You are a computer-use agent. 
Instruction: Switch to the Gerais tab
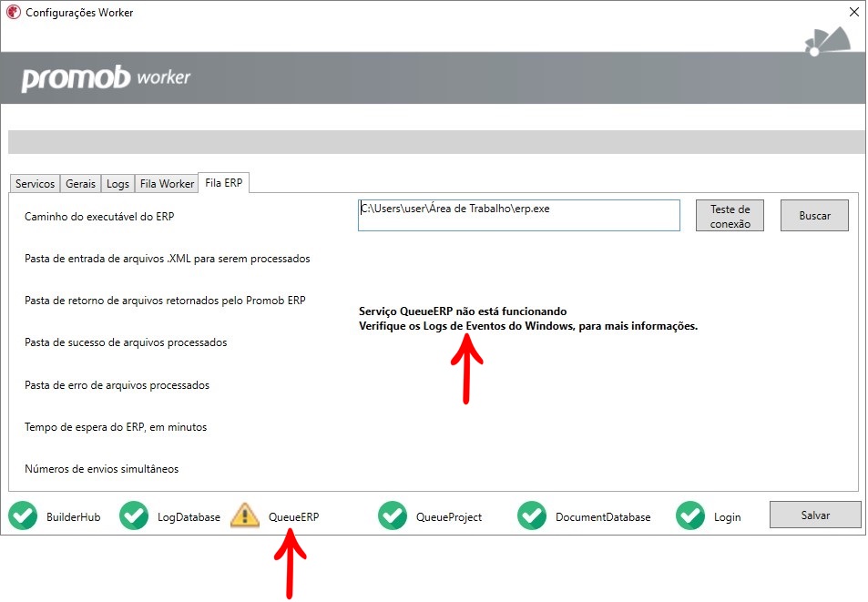80,184
